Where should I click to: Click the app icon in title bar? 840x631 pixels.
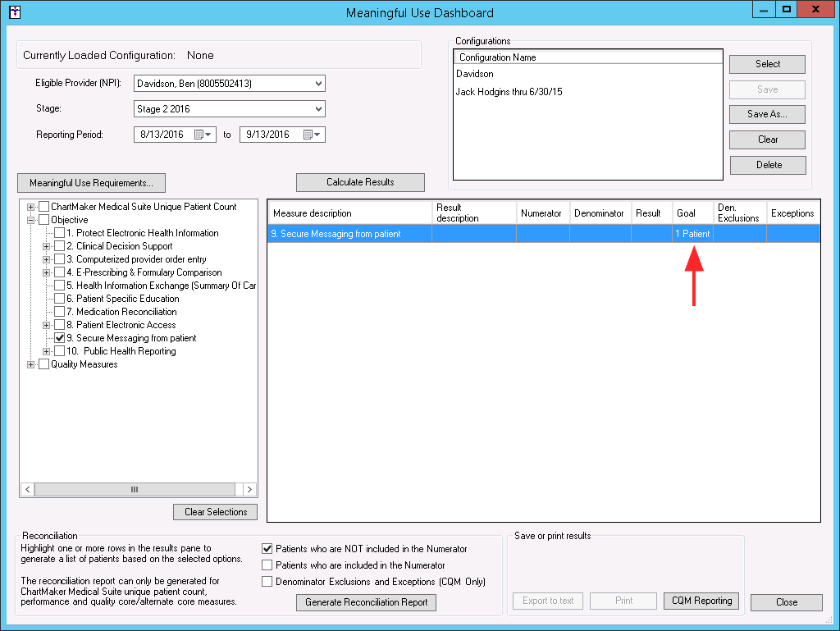click(x=13, y=12)
